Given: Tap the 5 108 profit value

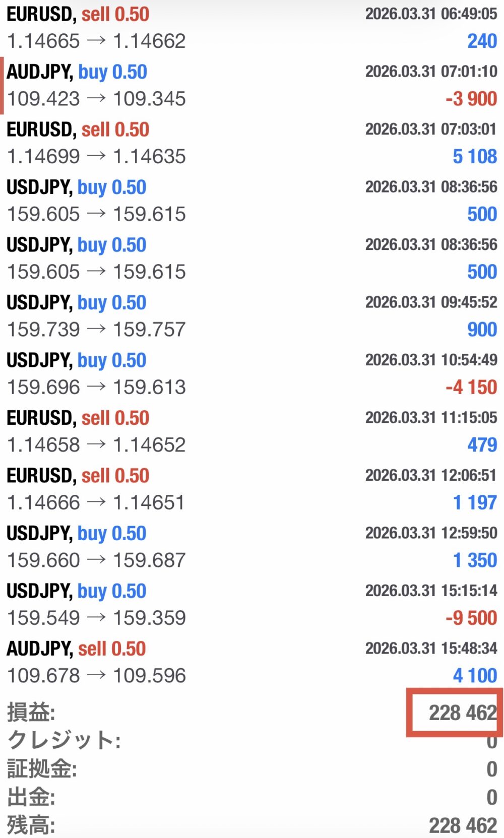Looking at the screenshot, I should coord(474,157).
